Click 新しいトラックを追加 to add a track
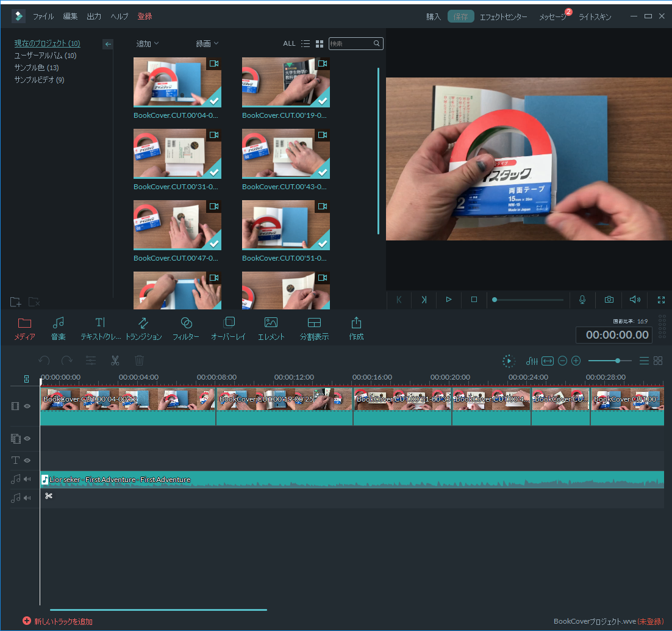The width and height of the screenshot is (672, 631). point(58,621)
